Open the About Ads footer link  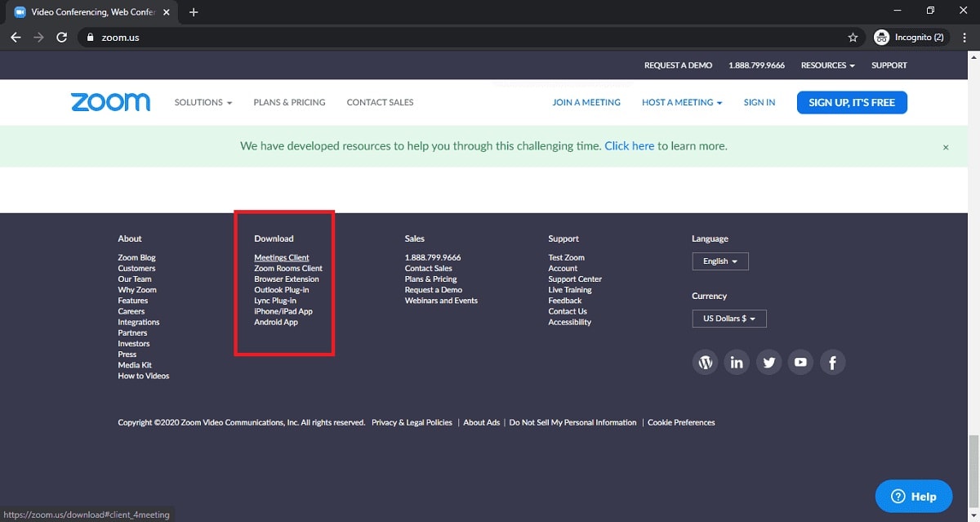[x=482, y=422]
